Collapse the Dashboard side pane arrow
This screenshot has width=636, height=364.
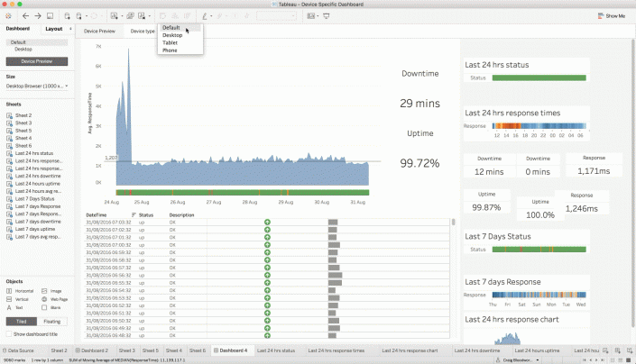(x=70, y=29)
